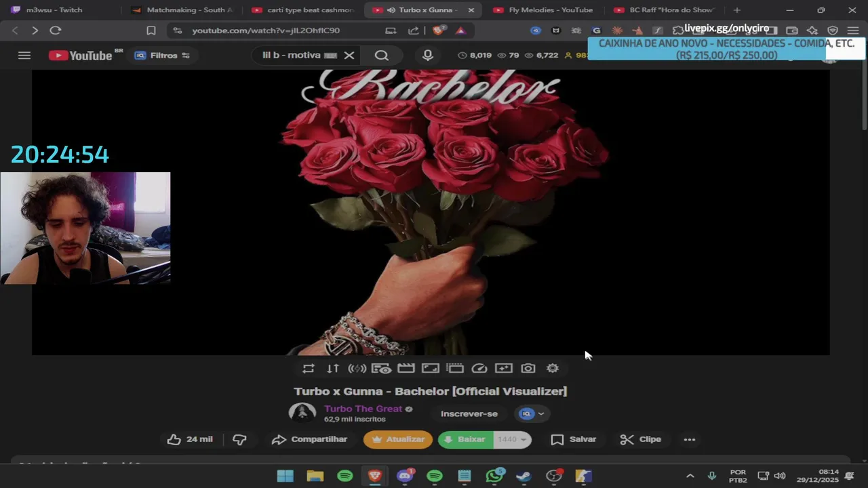Click the Compartilhar share button

(309, 439)
